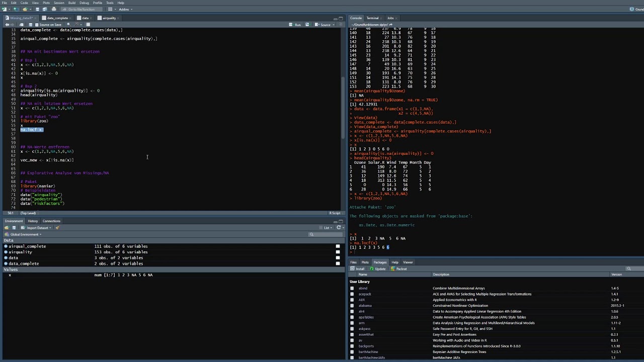Click the table view icon for airqual_complete
The height and width of the screenshot is (362, 644).
click(338, 246)
